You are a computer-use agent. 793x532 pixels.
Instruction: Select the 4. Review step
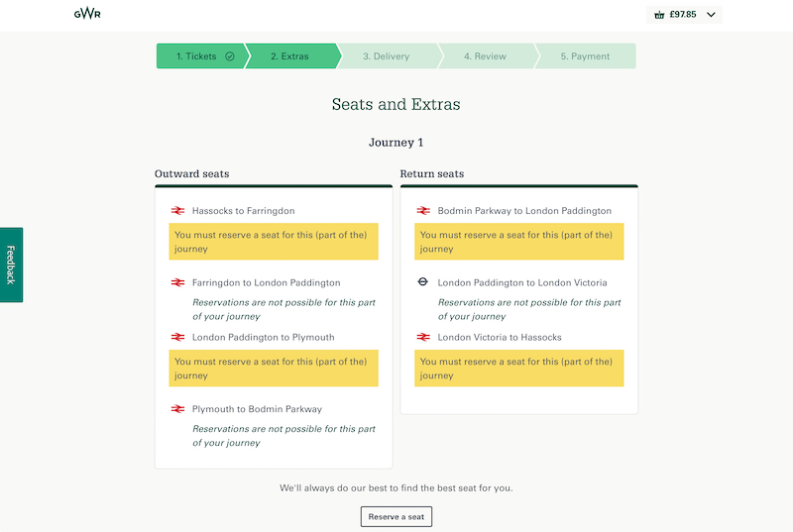point(485,56)
